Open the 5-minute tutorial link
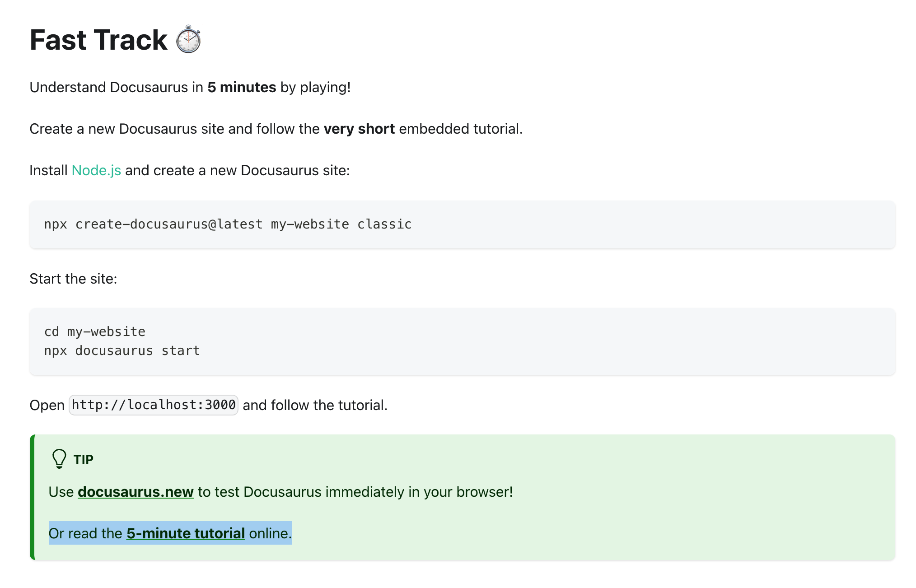Screen dimensions: 916x588 [x=186, y=533]
